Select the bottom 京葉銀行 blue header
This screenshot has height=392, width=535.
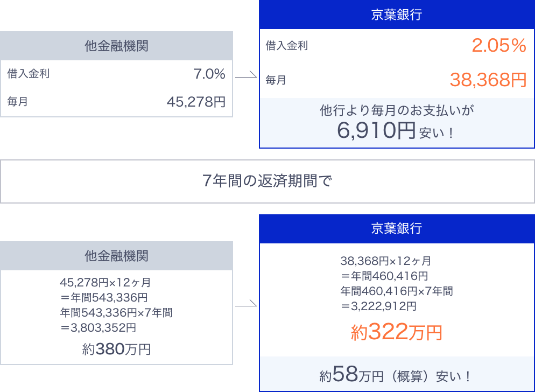pos(397,229)
